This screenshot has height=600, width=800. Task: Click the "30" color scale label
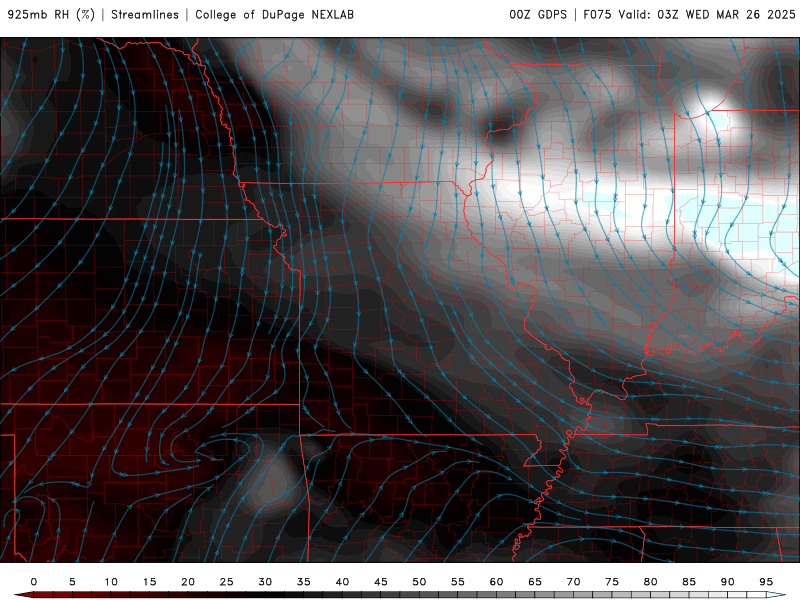point(265,582)
